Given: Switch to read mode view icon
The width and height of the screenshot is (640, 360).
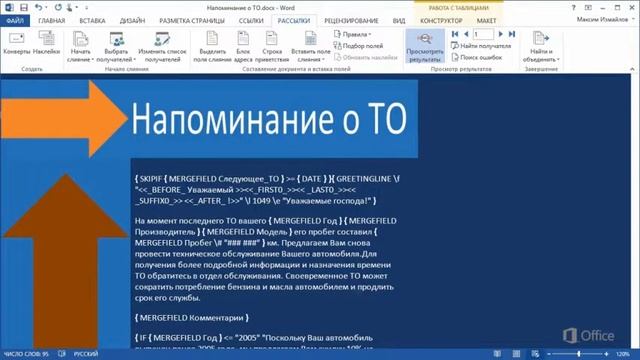Looking at the screenshot, I should (497, 354).
